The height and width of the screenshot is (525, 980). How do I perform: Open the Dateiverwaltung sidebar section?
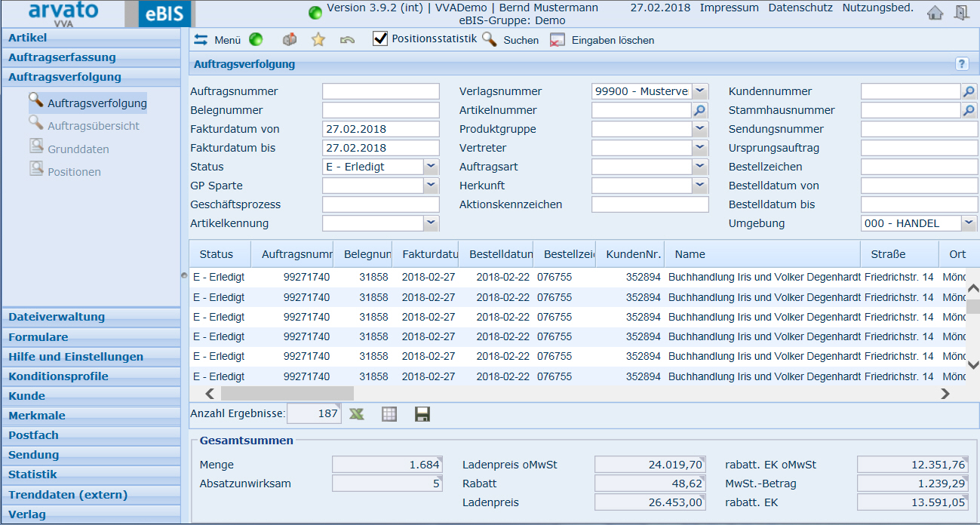(x=91, y=317)
